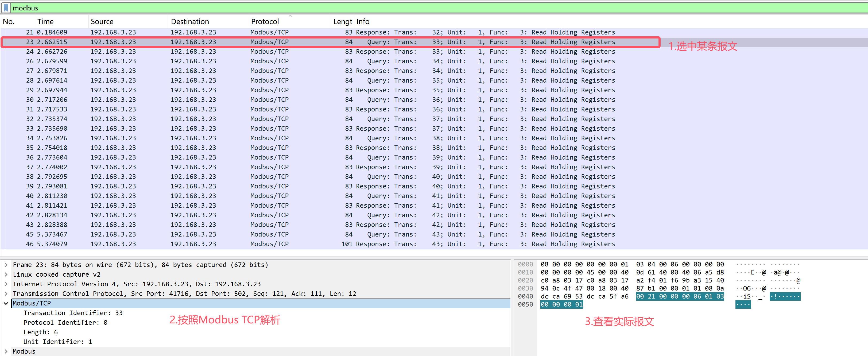Click hex offset row 0010 bytes
Viewport: 868px width, 356px height.
point(632,272)
